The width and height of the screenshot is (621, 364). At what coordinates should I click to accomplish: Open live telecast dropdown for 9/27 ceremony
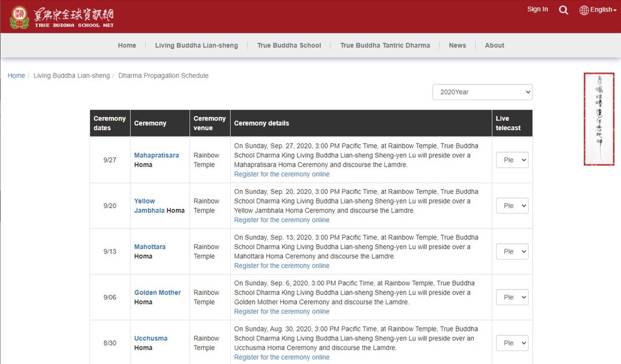coord(512,160)
